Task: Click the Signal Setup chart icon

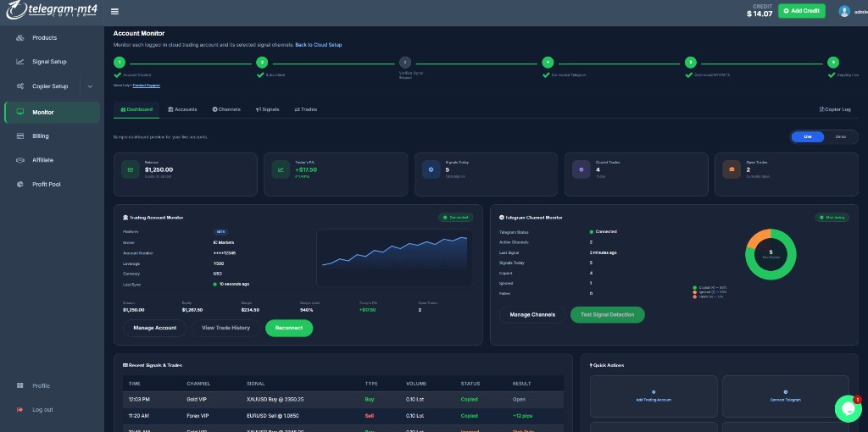Action: click(20, 62)
